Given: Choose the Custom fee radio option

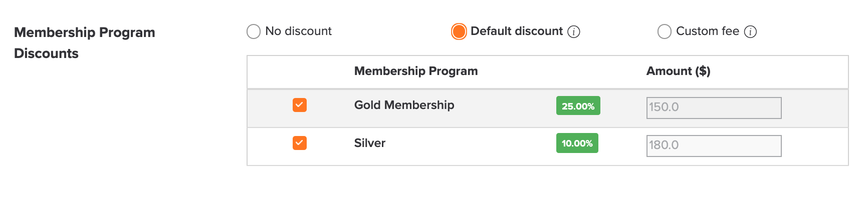Looking at the screenshot, I should click(665, 31).
